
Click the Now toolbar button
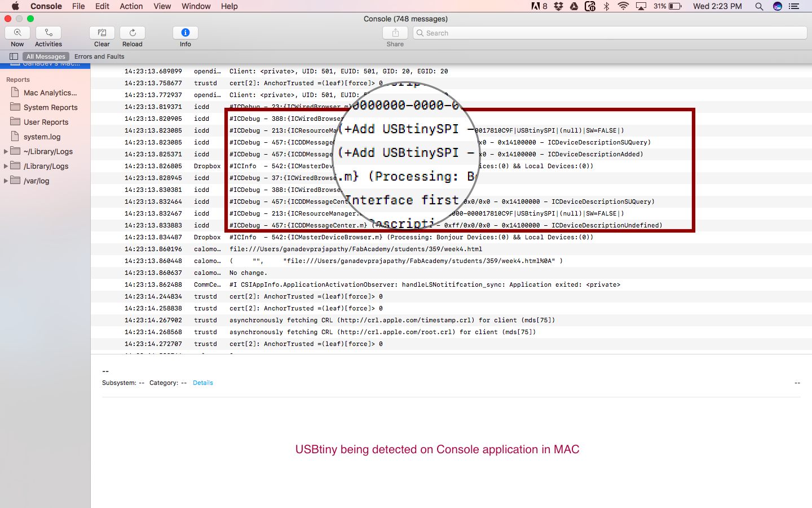pyautogui.click(x=17, y=33)
